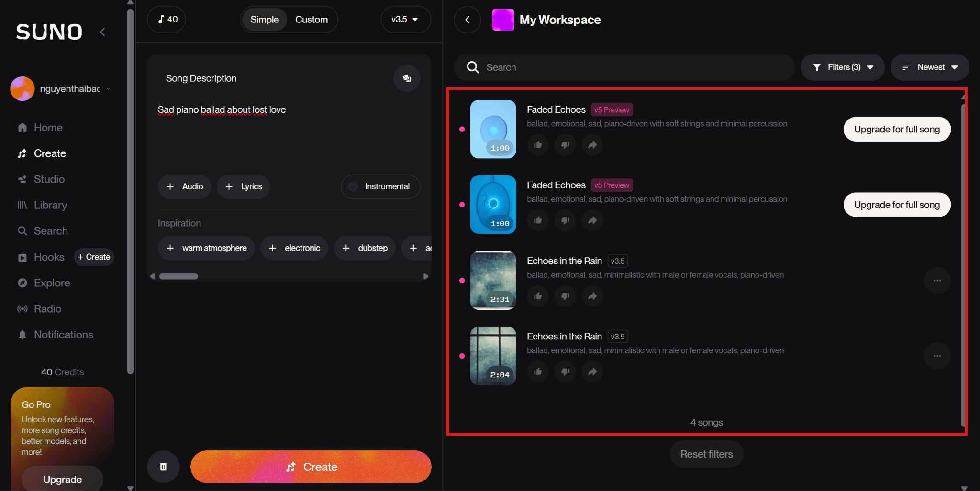980x491 pixels.
Task: Click the v5 Preview badge on first Faded Echoes
Action: [x=612, y=110]
